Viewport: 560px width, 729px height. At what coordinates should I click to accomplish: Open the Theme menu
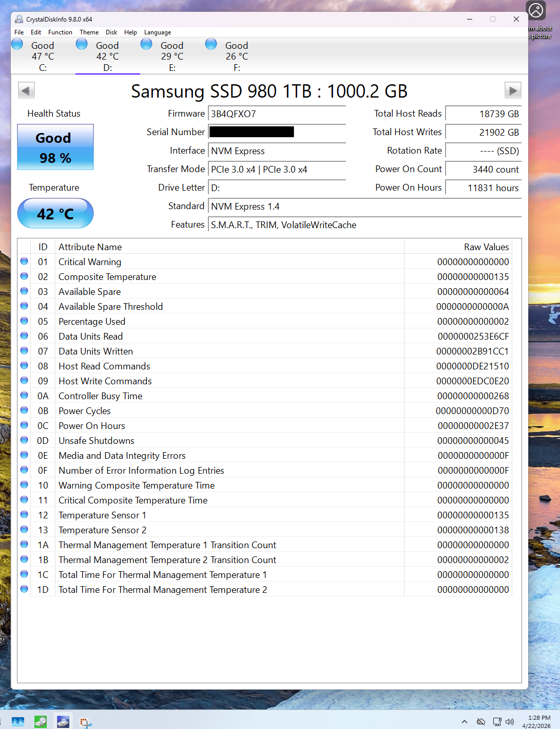tap(89, 32)
